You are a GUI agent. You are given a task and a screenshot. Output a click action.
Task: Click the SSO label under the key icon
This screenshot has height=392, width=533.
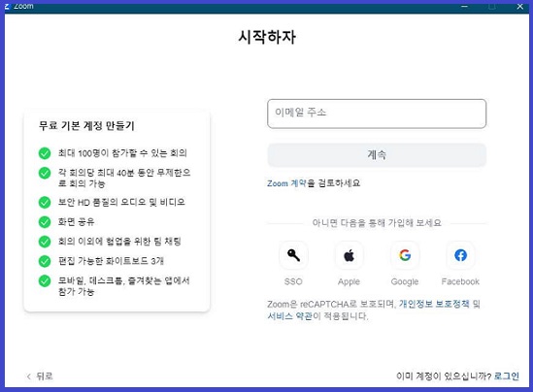(293, 281)
